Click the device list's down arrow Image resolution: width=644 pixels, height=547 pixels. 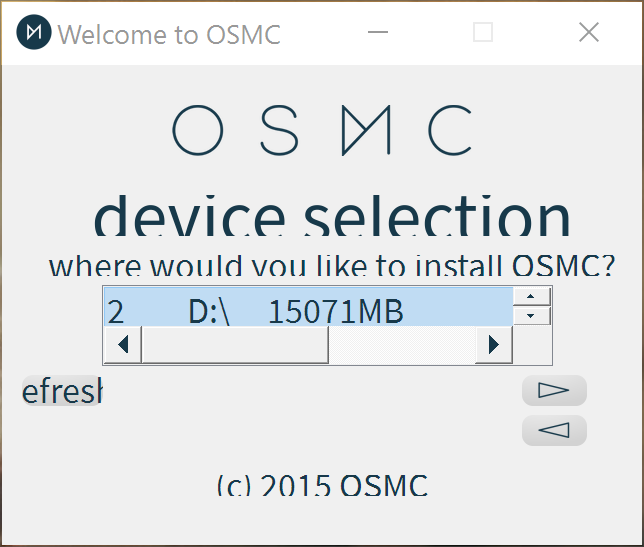(532, 315)
